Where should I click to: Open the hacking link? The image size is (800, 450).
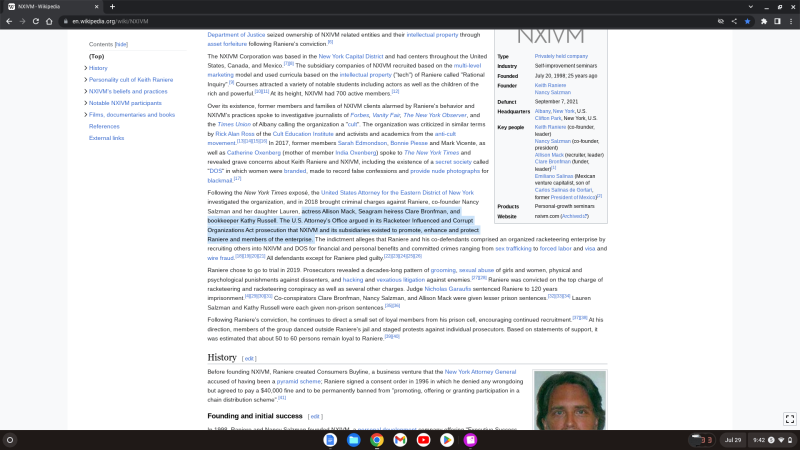point(353,280)
